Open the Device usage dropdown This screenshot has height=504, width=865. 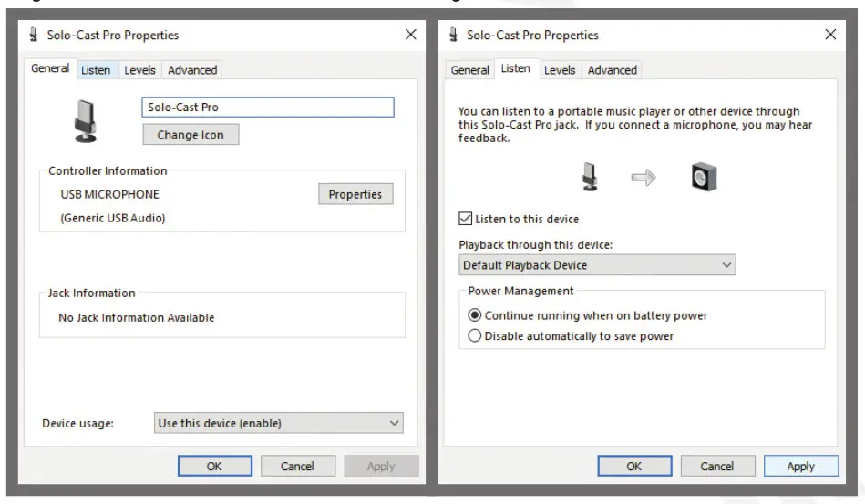[279, 423]
